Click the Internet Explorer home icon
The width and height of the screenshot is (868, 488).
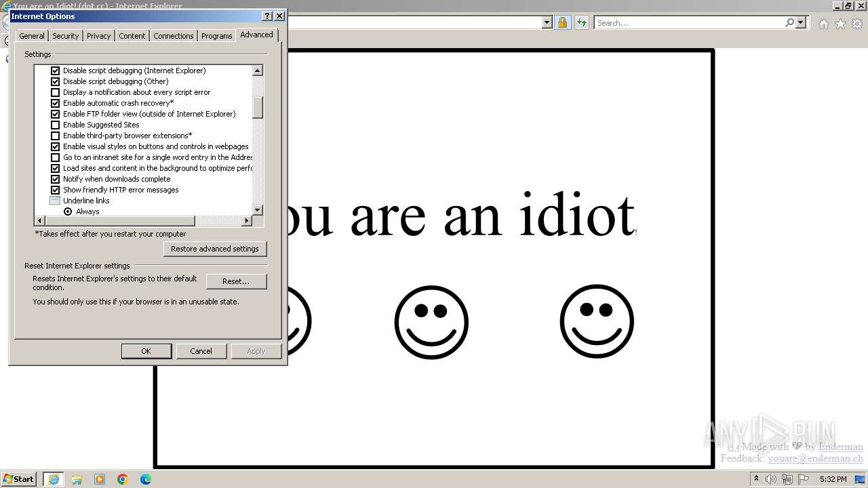[x=823, y=24]
